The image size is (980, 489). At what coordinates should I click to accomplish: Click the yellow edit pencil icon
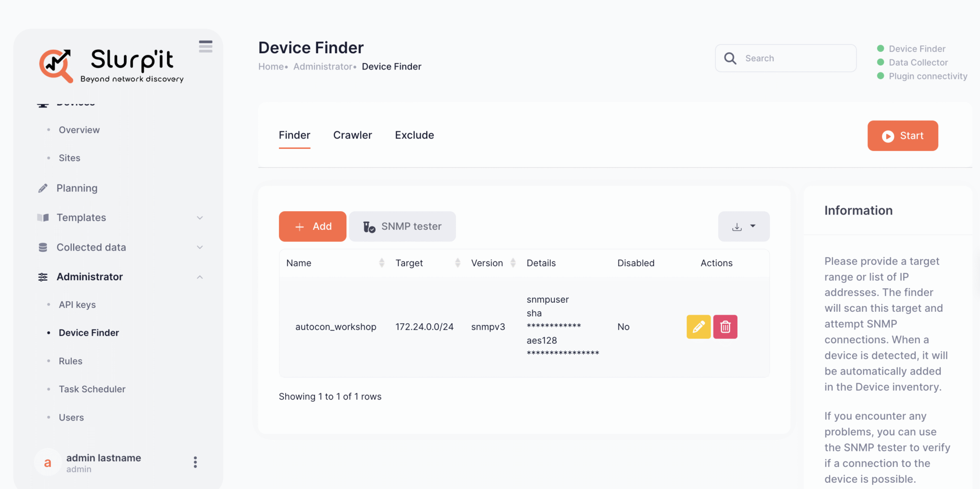pyautogui.click(x=698, y=327)
